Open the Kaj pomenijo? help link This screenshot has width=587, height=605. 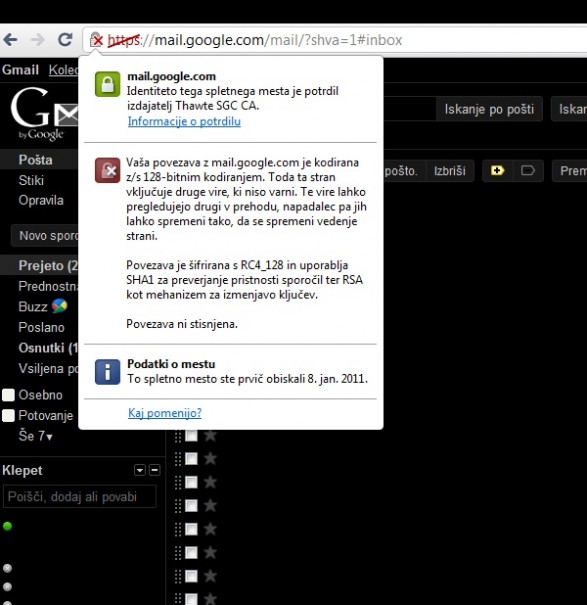[165, 413]
